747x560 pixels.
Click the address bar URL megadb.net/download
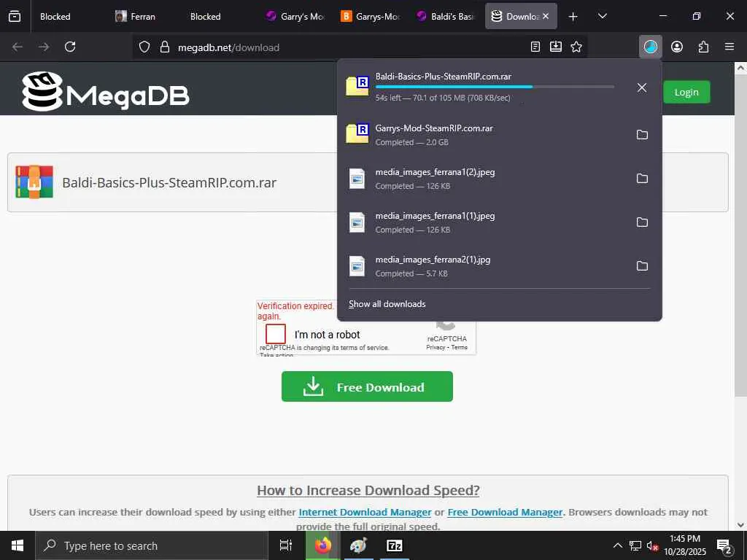pos(228,47)
